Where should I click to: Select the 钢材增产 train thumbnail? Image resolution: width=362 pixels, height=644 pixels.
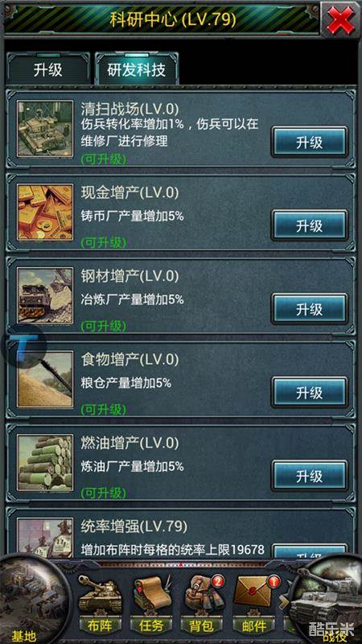click(45, 295)
